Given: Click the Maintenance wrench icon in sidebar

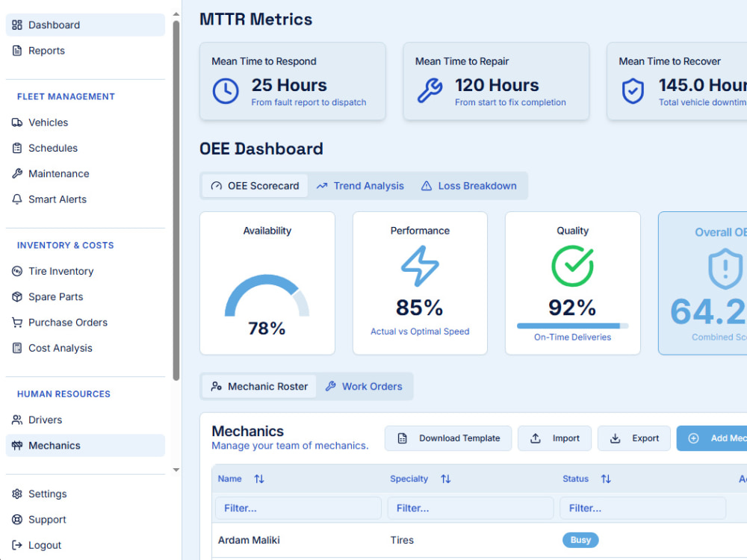Looking at the screenshot, I should (x=17, y=174).
